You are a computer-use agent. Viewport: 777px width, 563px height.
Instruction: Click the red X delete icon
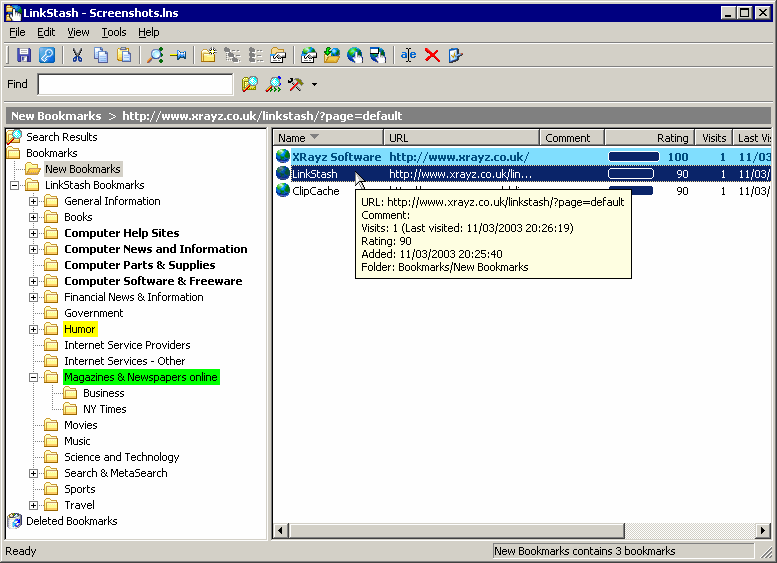tap(432, 55)
